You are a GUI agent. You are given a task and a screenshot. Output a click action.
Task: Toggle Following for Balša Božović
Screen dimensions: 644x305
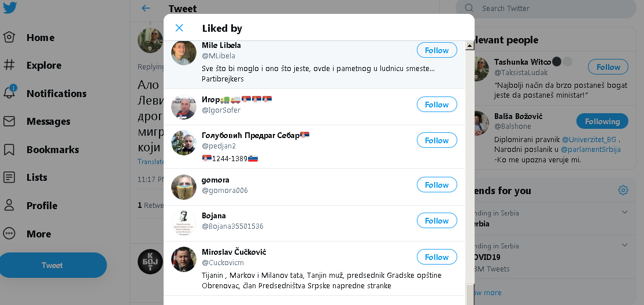[602, 121]
